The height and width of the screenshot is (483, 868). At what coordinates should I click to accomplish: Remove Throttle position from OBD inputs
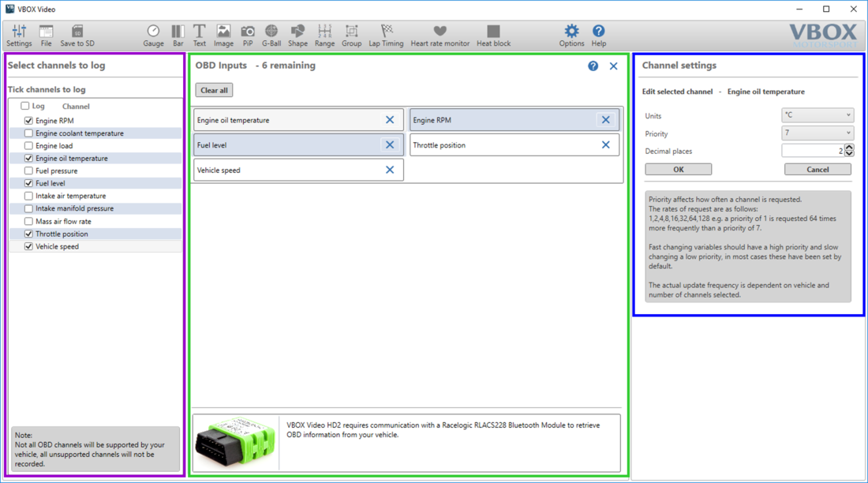coord(605,144)
